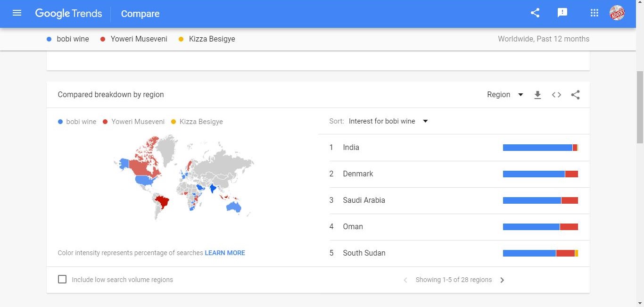
Task: Click the LEARN MORE link
Action: 225,253
